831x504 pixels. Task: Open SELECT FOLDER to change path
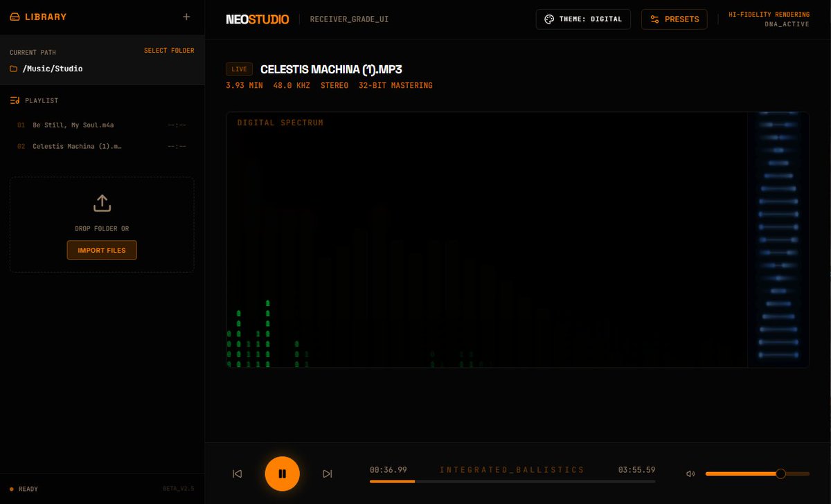[x=169, y=51]
